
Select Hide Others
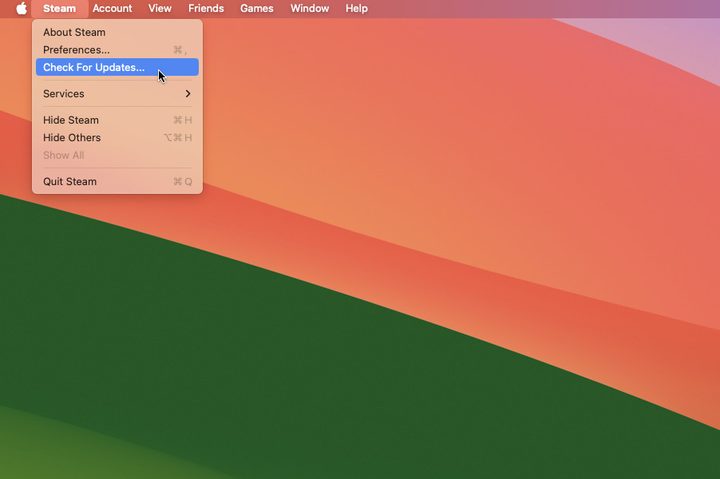(x=117, y=137)
